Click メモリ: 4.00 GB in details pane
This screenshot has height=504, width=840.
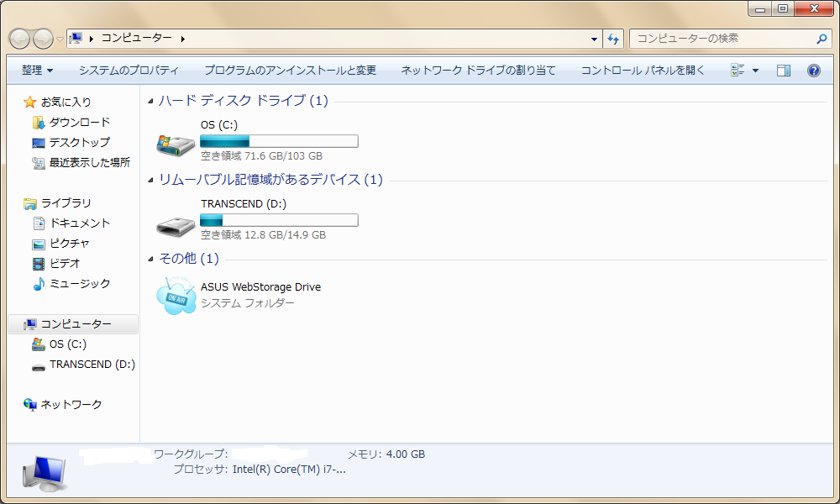[386, 454]
